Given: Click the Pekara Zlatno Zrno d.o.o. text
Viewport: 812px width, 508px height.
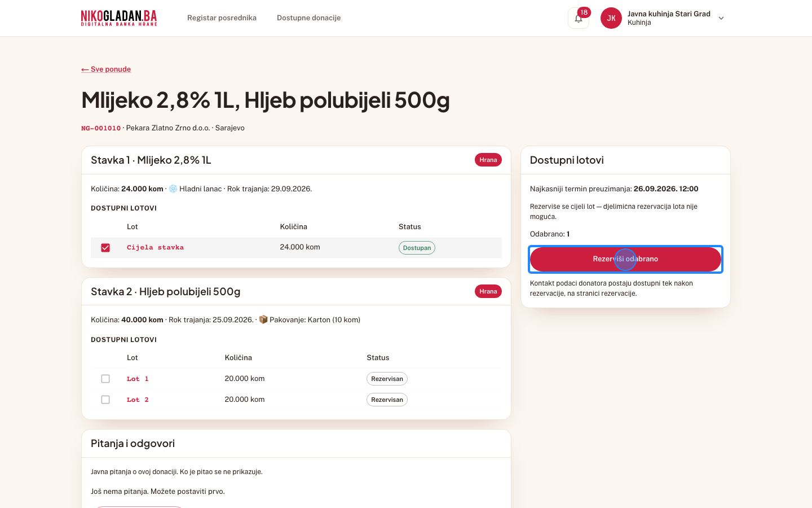Looking at the screenshot, I should click(x=168, y=128).
